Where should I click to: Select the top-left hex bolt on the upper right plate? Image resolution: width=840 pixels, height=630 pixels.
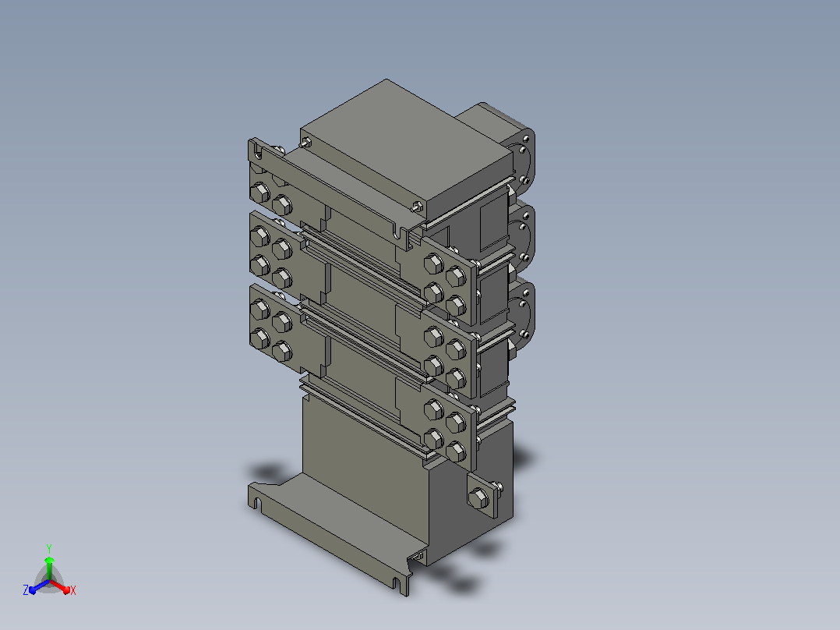(x=433, y=264)
